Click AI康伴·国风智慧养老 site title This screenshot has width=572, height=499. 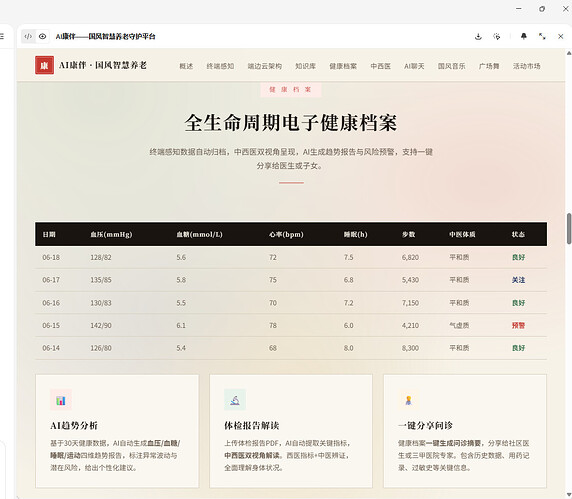103,65
